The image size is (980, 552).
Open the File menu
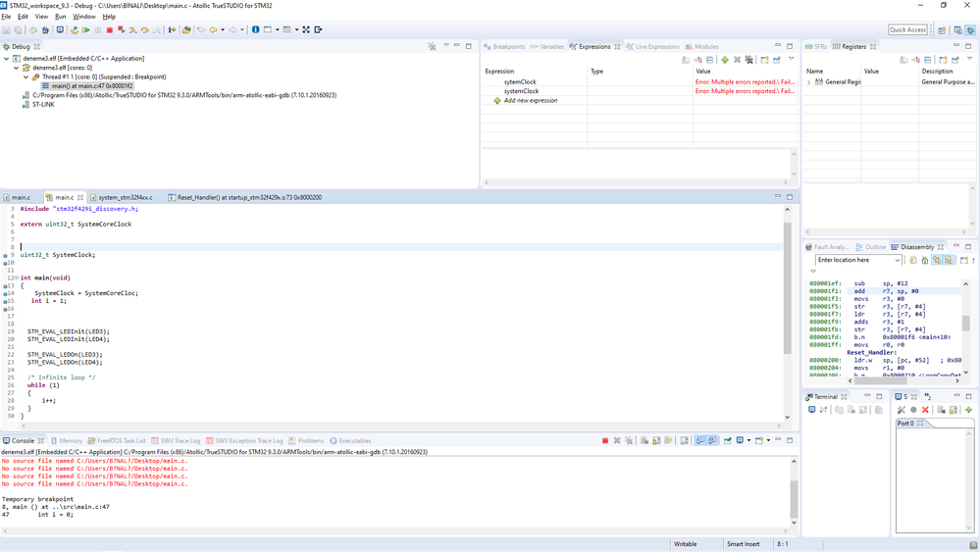click(6, 17)
